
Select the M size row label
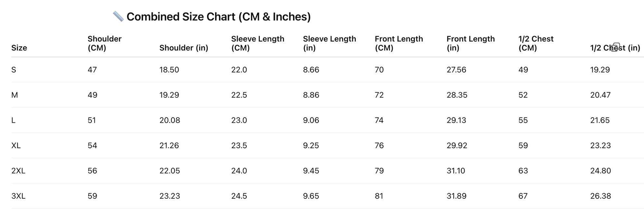pyautogui.click(x=14, y=95)
